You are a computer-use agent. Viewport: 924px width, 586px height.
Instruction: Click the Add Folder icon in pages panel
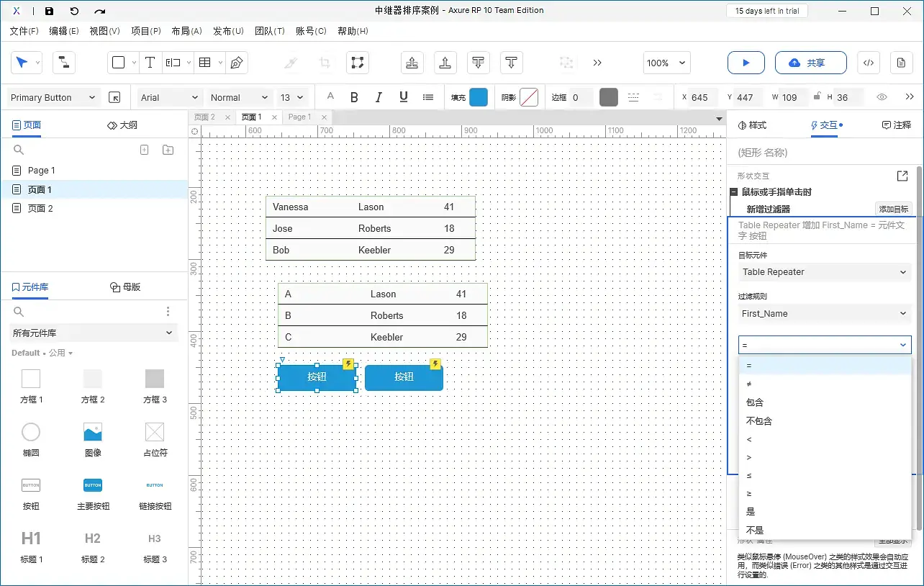[168, 150]
